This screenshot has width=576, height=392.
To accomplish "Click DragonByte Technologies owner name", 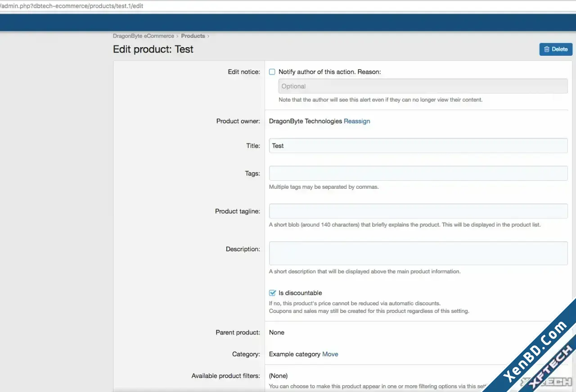I will [306, 121].
